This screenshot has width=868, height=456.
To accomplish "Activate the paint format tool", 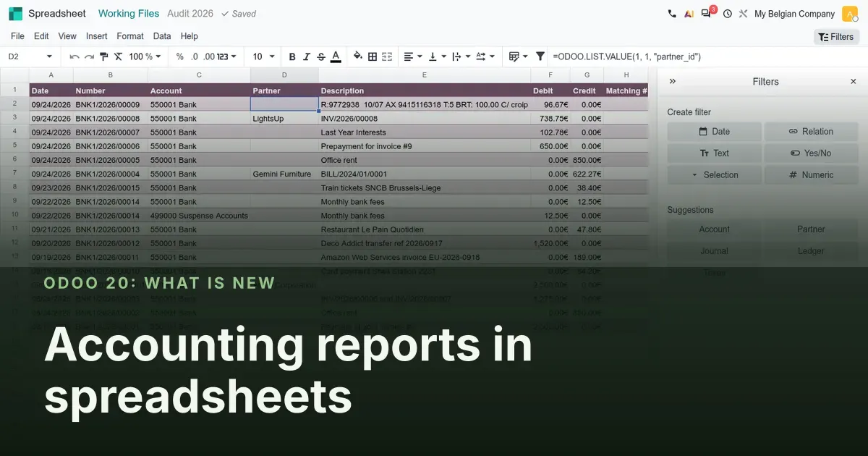I will [x=103, y=56].
